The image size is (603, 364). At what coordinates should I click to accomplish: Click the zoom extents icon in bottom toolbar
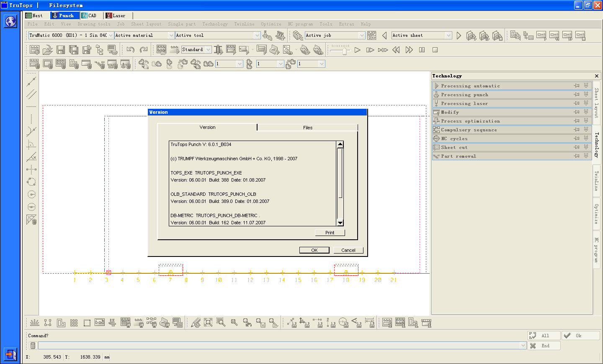coord(208,323)
